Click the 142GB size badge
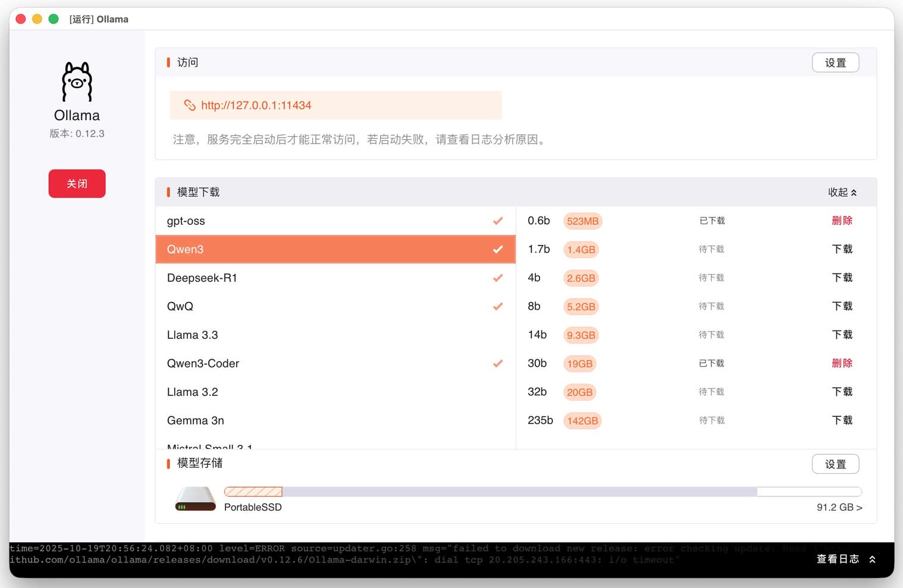The width and height of the screenshot is (903, 588). tap(582, 421)
